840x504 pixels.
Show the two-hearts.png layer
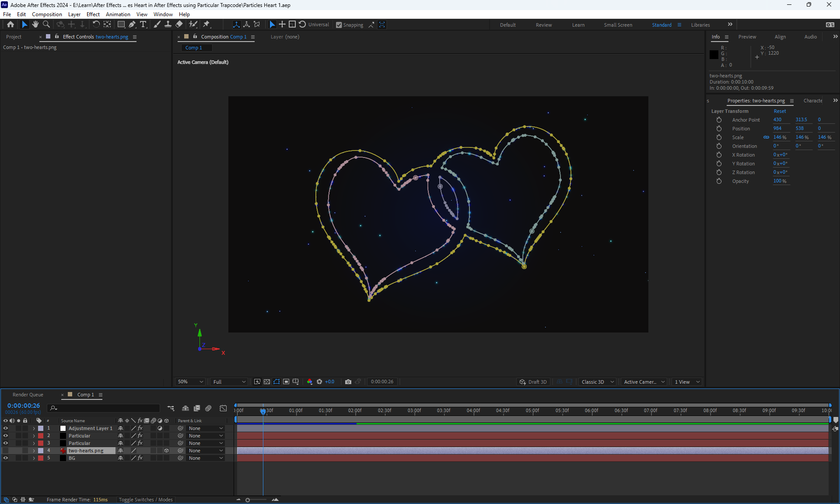coord(6,451)
